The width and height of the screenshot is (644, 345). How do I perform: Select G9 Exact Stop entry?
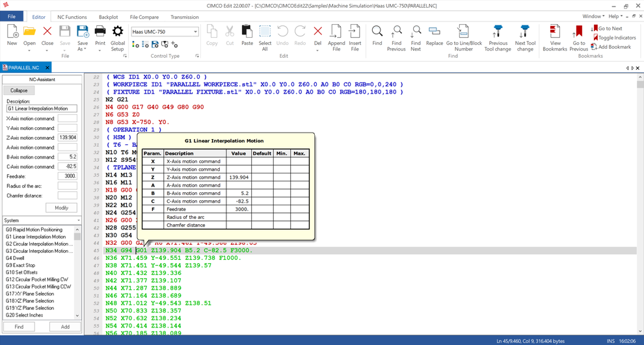(x=21, y=265)
